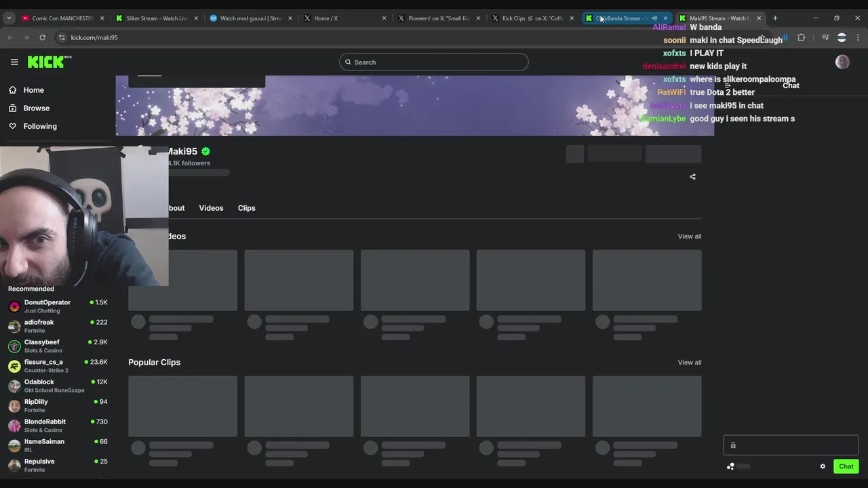Collapse the Chat panel icon
This screenshot has width=868, height=488.
point(728,86)
